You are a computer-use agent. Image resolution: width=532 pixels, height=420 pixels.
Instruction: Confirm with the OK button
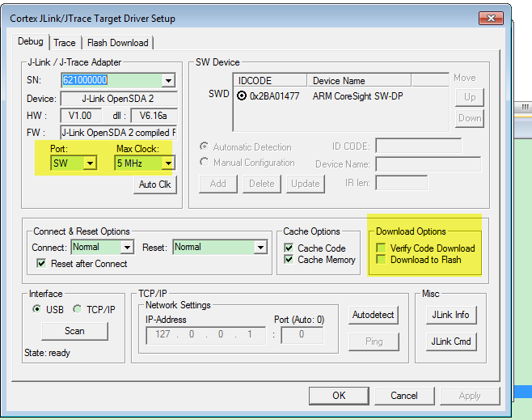point(339,396)
